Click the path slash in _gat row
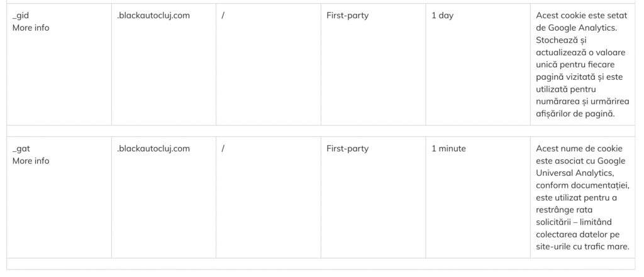 223,149
